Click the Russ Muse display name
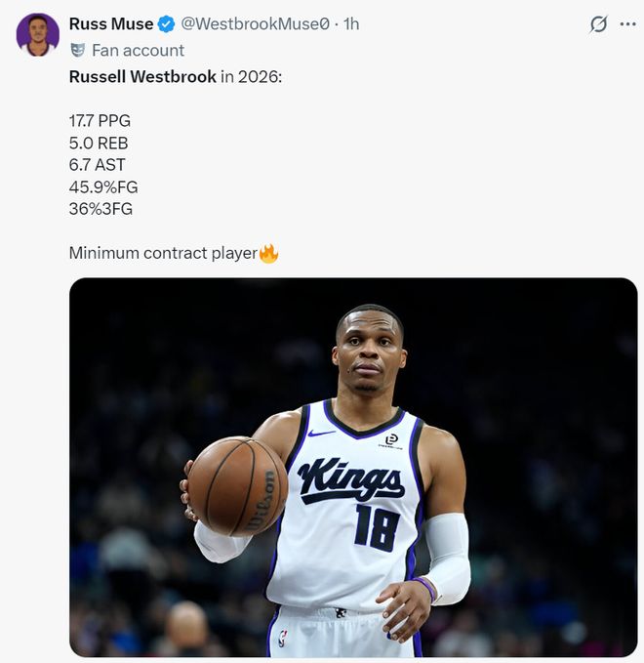Image resolution: width=644 pixels, height=663 pixels. click(x=110, y=23)
